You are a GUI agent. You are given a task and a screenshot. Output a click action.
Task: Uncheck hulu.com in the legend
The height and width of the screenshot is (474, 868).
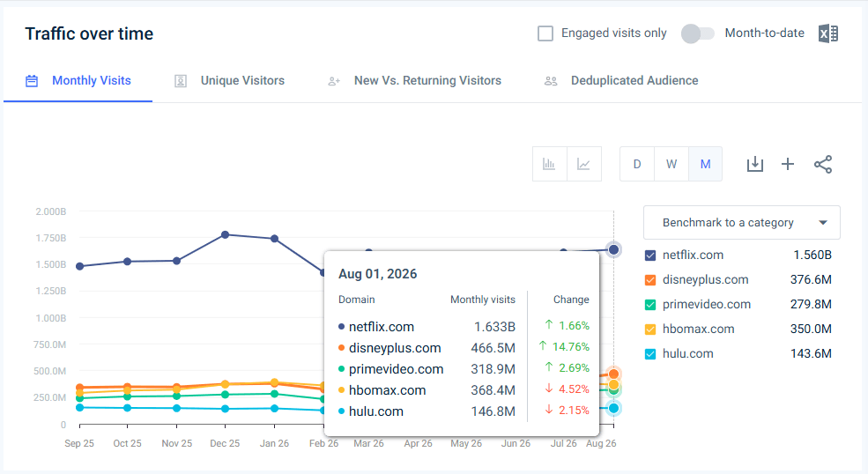click(x=650, y=354)
